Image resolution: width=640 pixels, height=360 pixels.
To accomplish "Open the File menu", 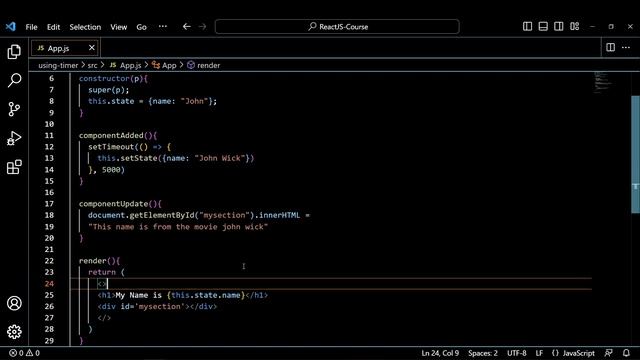I will click(x=31, y=27).
